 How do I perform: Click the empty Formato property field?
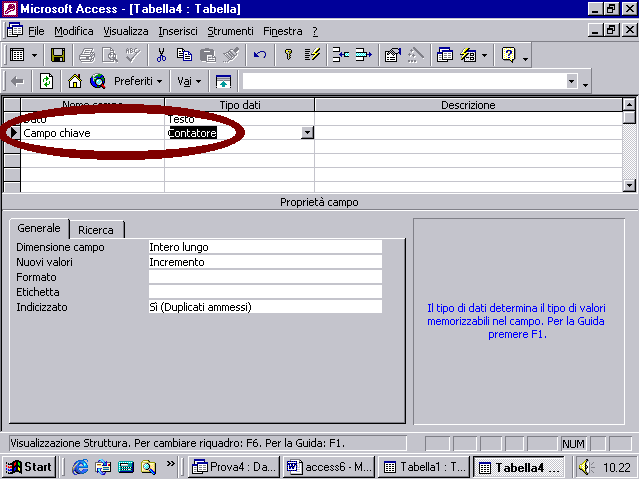click(265, 277)
